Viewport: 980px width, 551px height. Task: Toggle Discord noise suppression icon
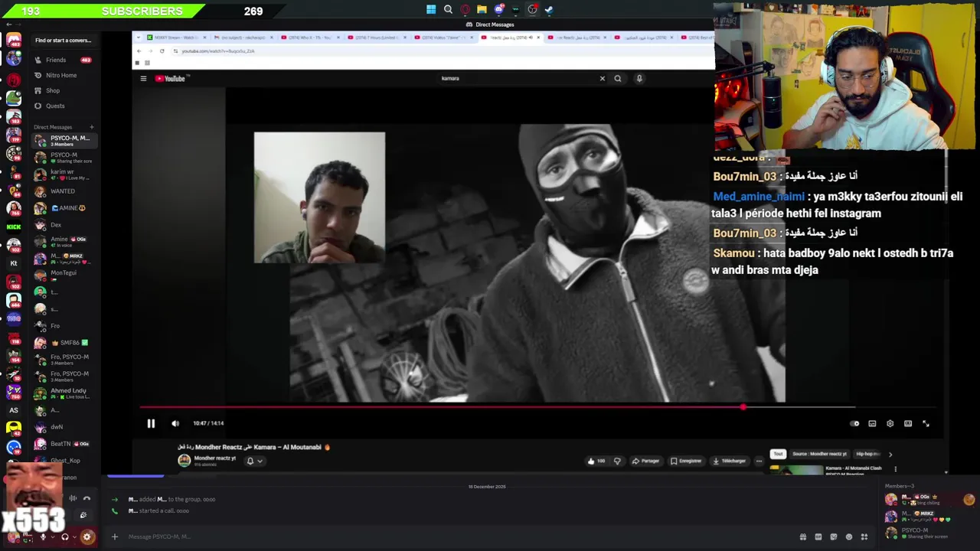(x=73, y=498)
